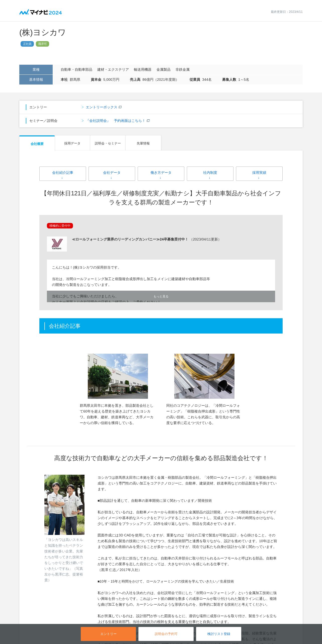Click the 群馬県 headquarters value
Screen dimensions: 322x644
[75, 79]
